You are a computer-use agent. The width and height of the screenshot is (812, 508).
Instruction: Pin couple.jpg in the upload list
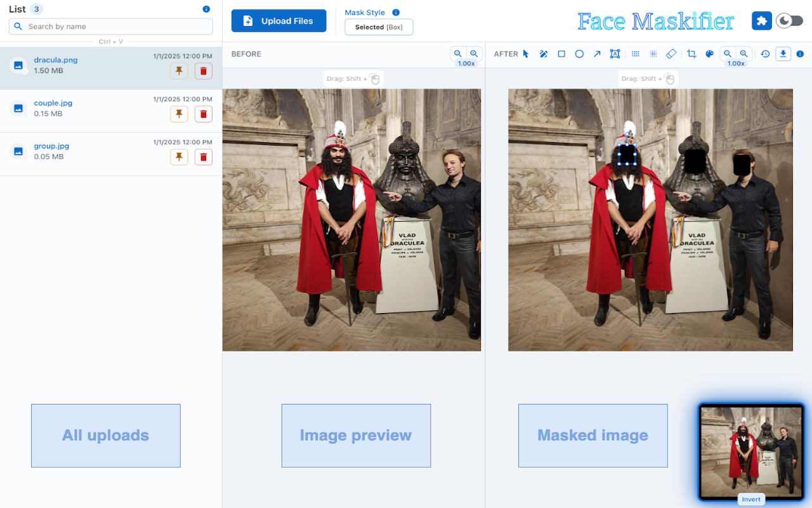coord(179,114)
